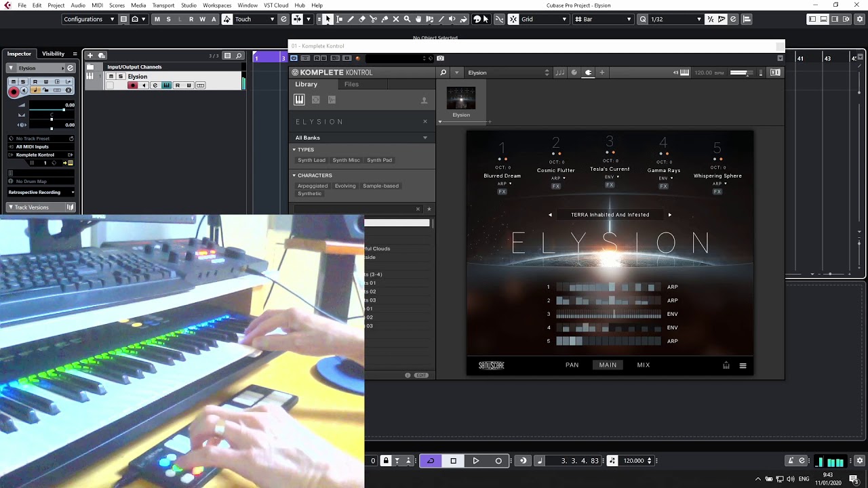Open the 1/32 quantize preset dropdown
The height and width of the screenshot is (488, 868).
tap(676, 19)
